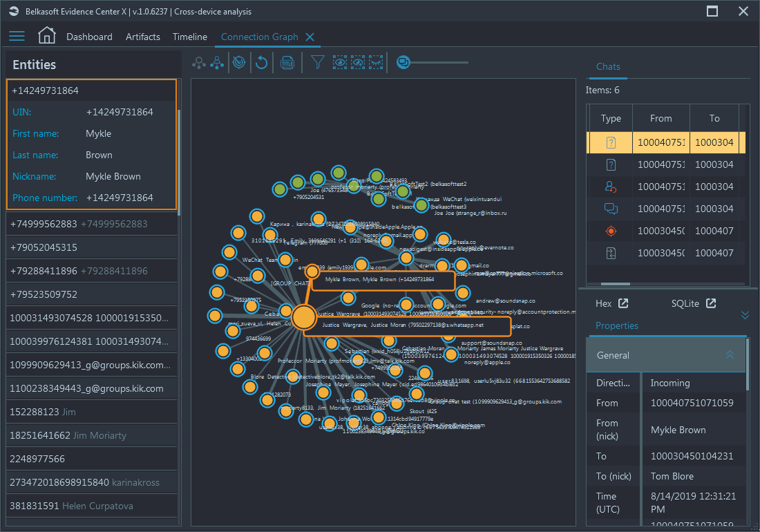Image resolution: width=760 pixels, height=532 pixels.
Task: Select the Justice Wargrave, Justice Moran node label
Action: (407, 325)
